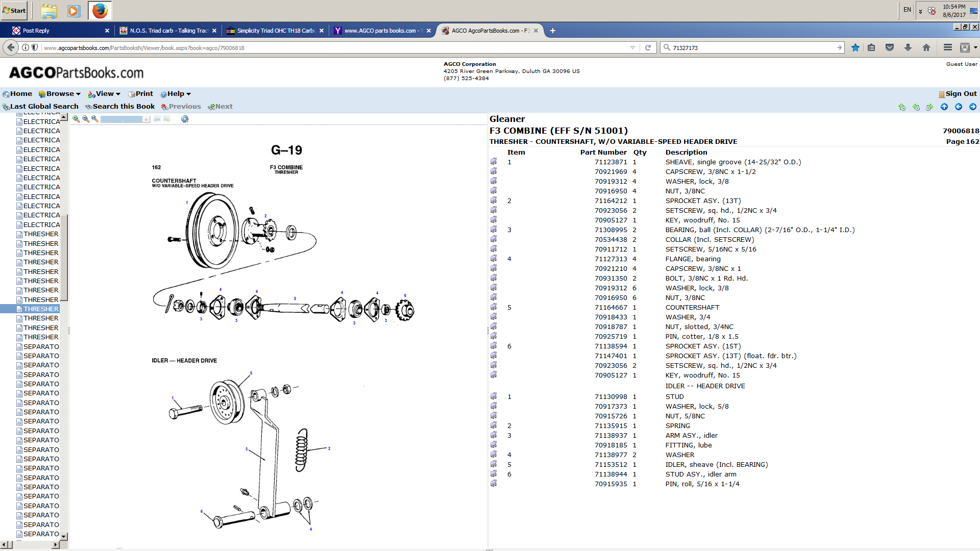Viewport: 980px width, 551px height.
Task: Expand the Browse menu dropdown
Action: [x=60, y=94]
